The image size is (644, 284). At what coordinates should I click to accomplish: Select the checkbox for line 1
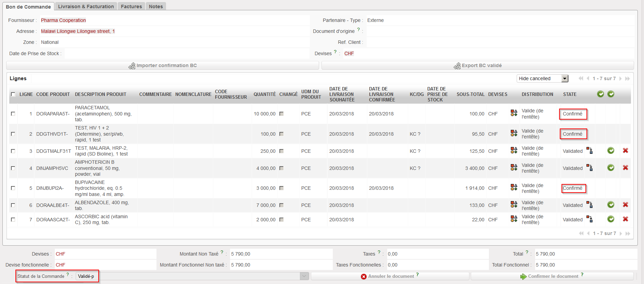pos(13,114)
